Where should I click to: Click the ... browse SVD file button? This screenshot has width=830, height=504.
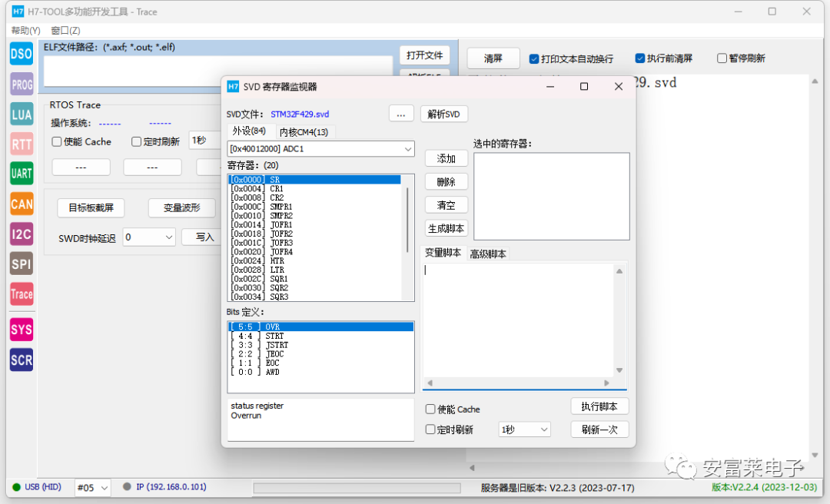click(x=401, y=114)
